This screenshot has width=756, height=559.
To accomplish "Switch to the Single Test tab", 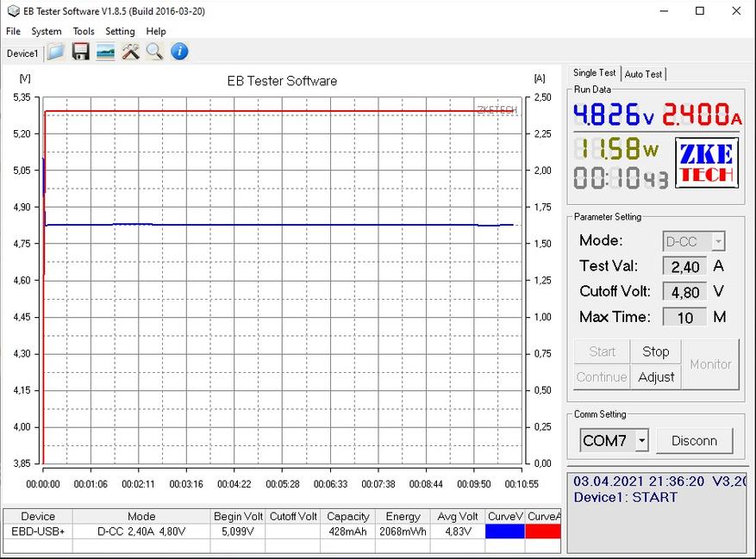I will 594,72.
